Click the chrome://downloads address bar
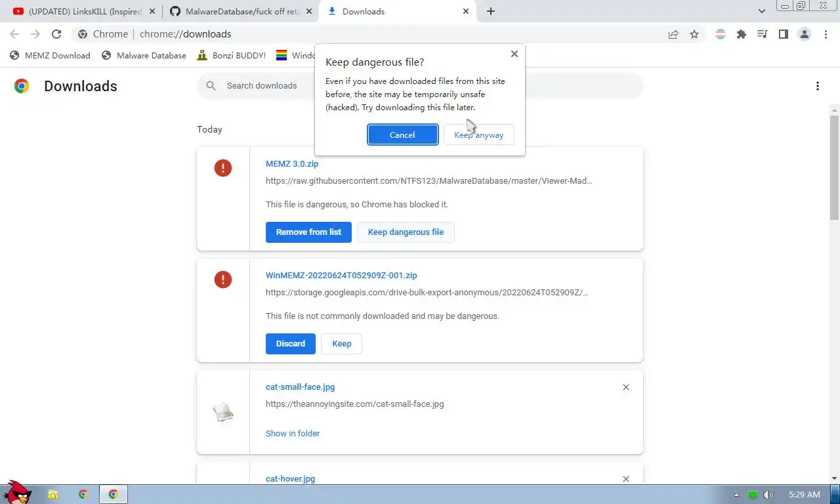This screenshot has height=504, width=840. pos(367,34)
